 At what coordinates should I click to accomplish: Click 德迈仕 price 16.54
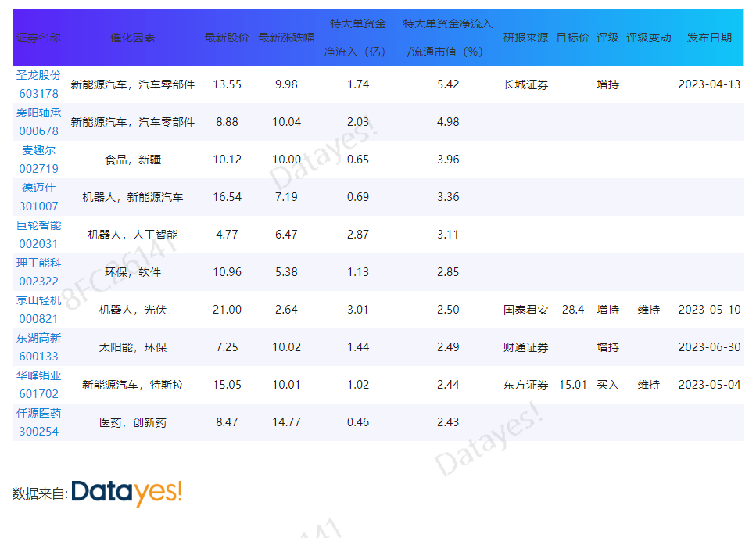pyautogui.click(x=227, y=197)
